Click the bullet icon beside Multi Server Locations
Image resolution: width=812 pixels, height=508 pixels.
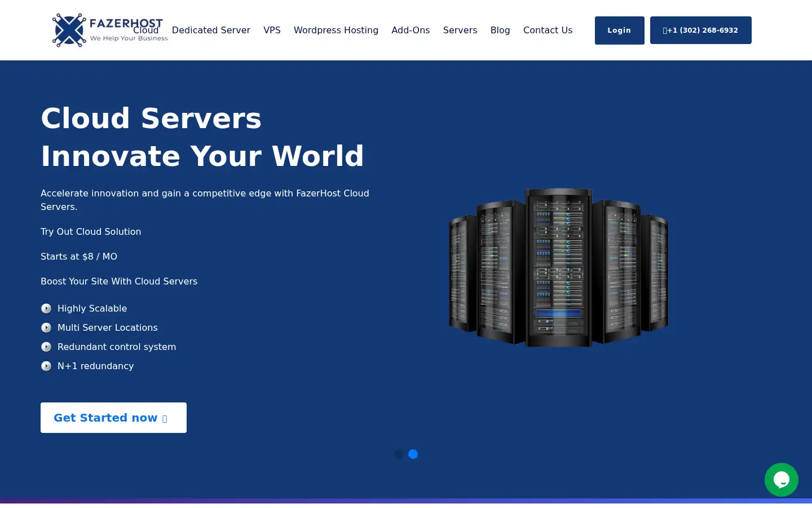(46, 327)
